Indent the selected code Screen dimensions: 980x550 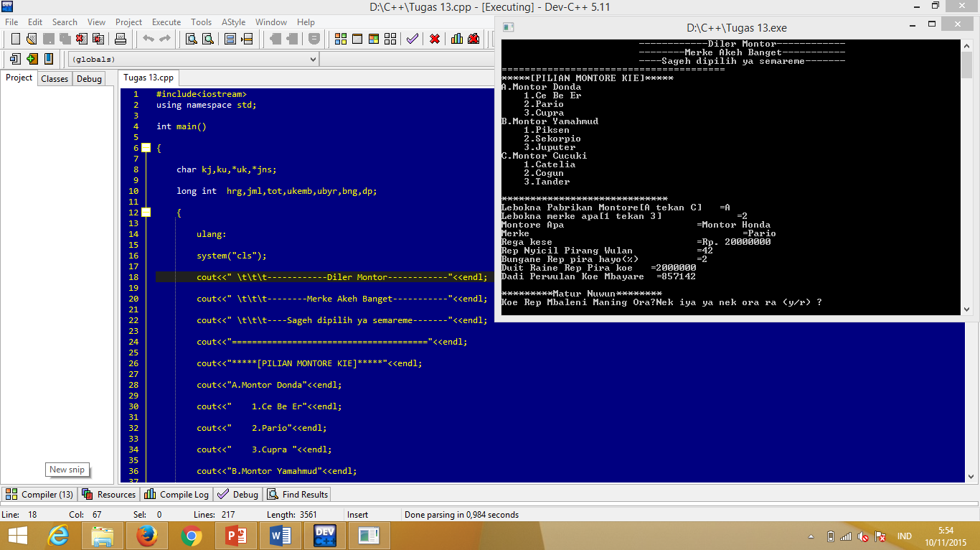tap(275, 39)
